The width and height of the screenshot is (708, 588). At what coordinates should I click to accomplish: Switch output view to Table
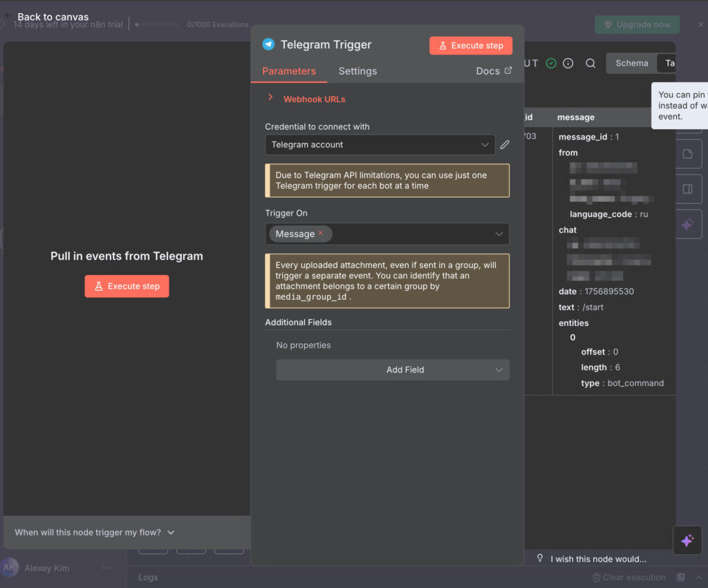[x=668, y=63]
